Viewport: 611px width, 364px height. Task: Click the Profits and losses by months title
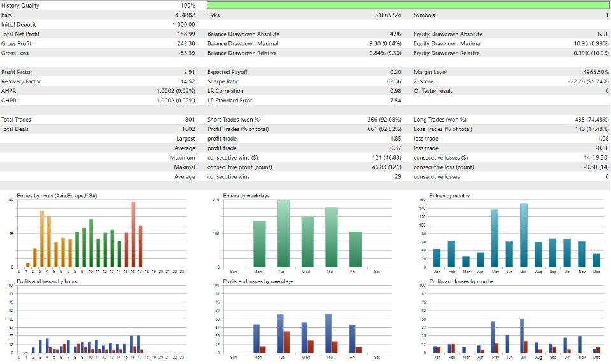(x=461, y=281)
